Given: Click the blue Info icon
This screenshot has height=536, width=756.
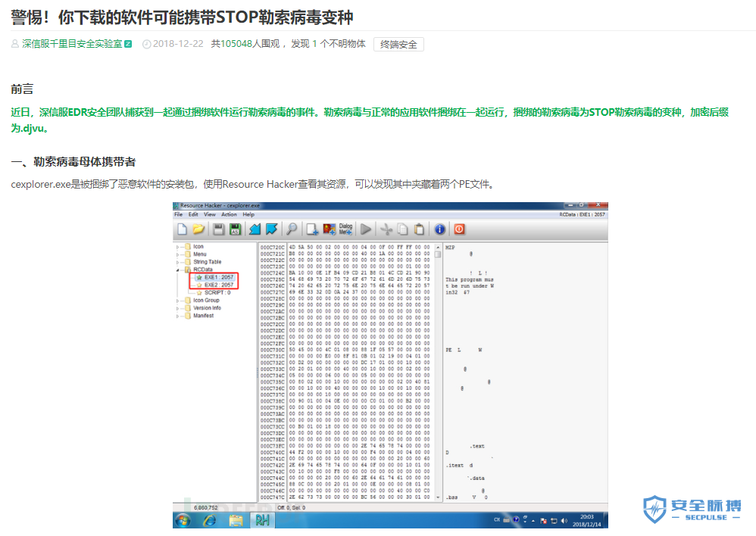Looking at the screenshot, I should click(440, 229).
